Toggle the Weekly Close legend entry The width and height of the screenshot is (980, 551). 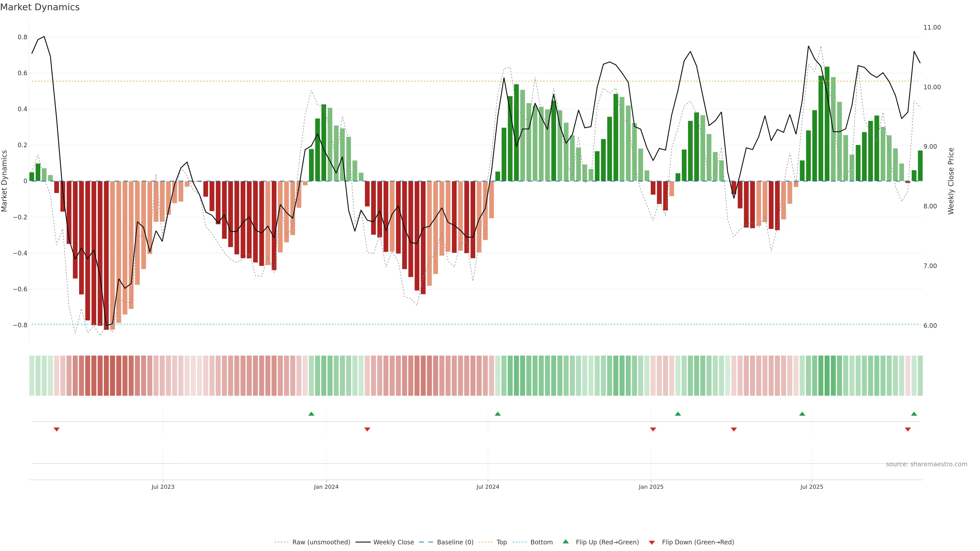393,542
